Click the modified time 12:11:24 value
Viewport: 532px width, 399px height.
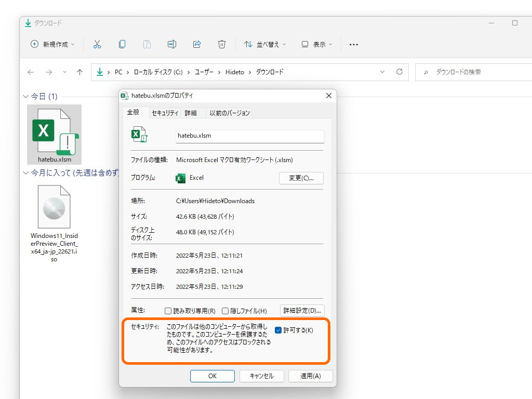[x=209, y=271]
